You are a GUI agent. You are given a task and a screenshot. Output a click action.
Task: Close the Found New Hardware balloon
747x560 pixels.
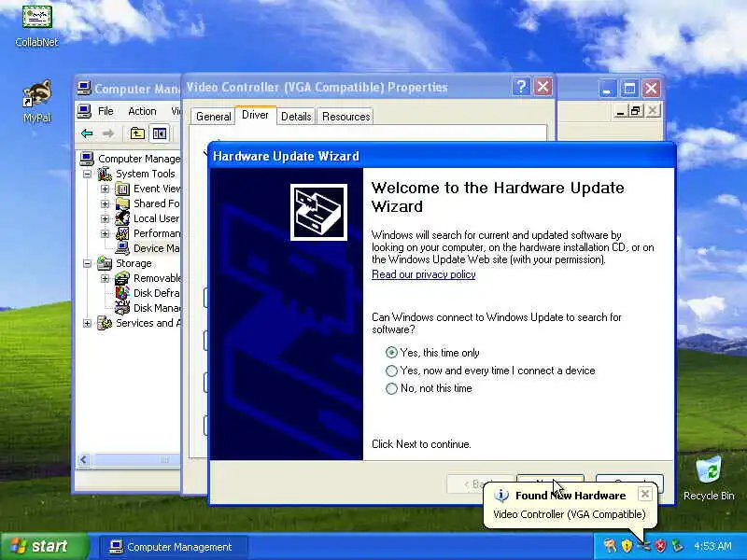click(645, 494)
